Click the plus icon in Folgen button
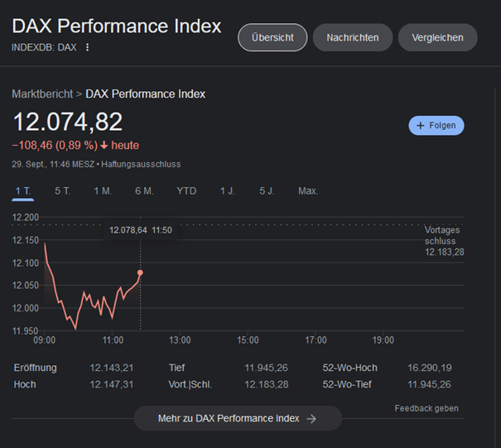Viewport: 501px width, 448px height. tap(421, 126)
